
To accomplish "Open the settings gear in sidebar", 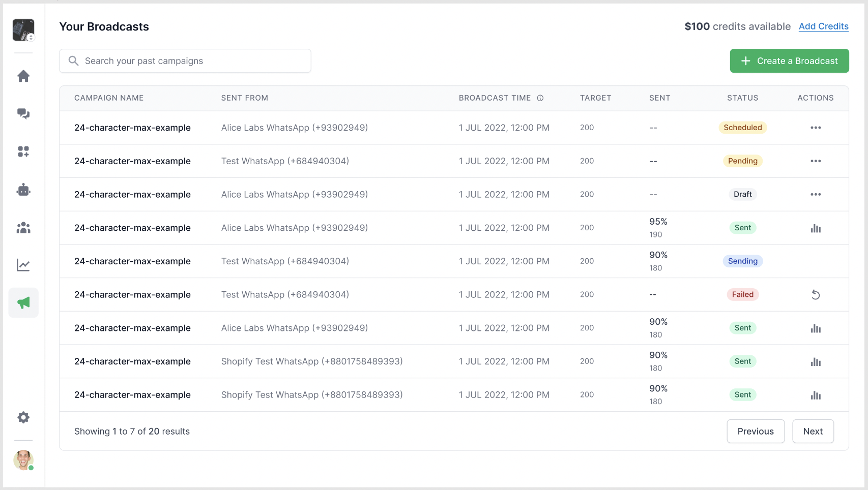I will pyautogui.click(x=23, y=417).
